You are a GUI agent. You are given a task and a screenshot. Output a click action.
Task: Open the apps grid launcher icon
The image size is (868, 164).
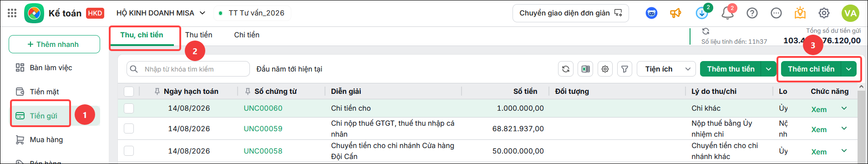(12, 13)
